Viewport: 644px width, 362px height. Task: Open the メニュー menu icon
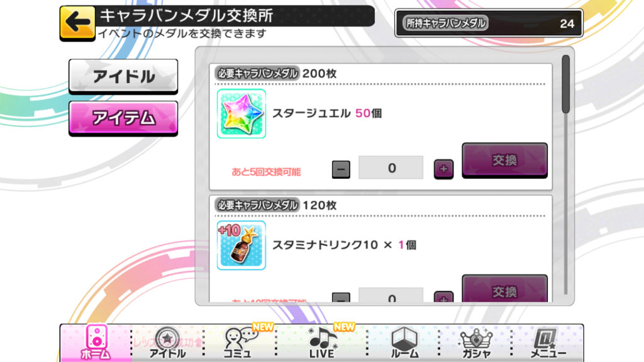click(x=548, y=342)
